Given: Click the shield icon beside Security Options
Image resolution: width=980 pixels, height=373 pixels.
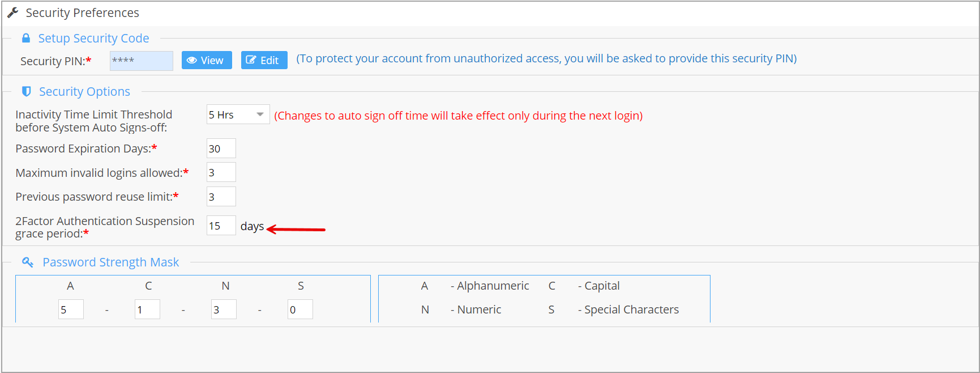Looking at the screenshot, I should click(x=27, y=91).
